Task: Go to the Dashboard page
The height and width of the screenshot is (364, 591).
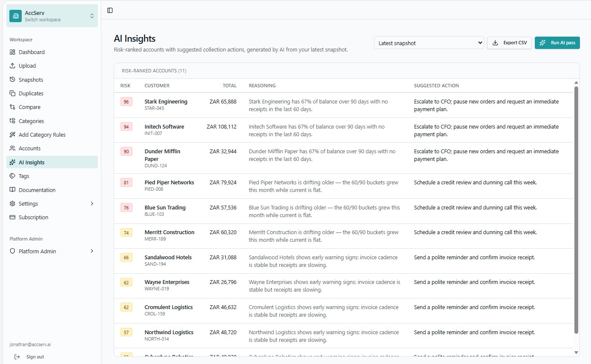Action: tap(52, 52)
